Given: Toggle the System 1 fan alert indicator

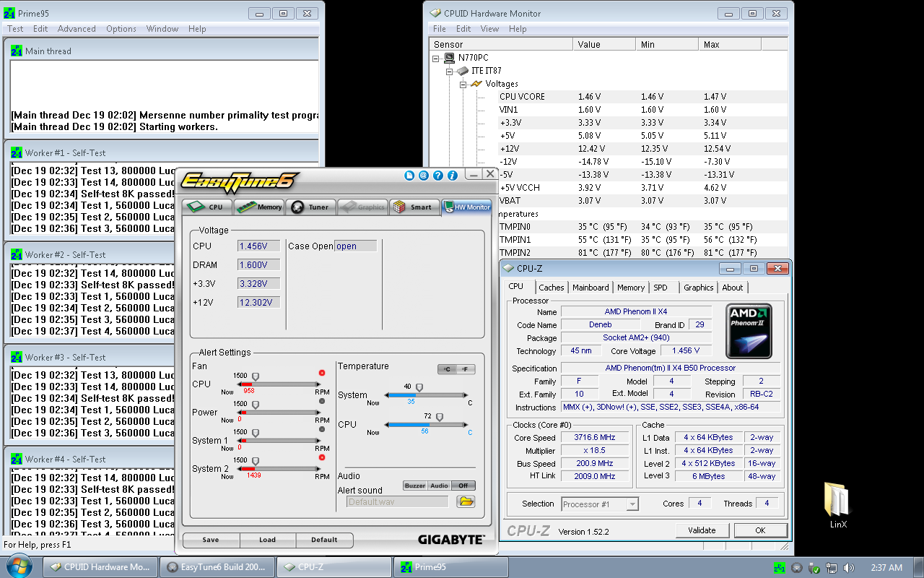Looking at the screenshot, I should coord(322,429).
